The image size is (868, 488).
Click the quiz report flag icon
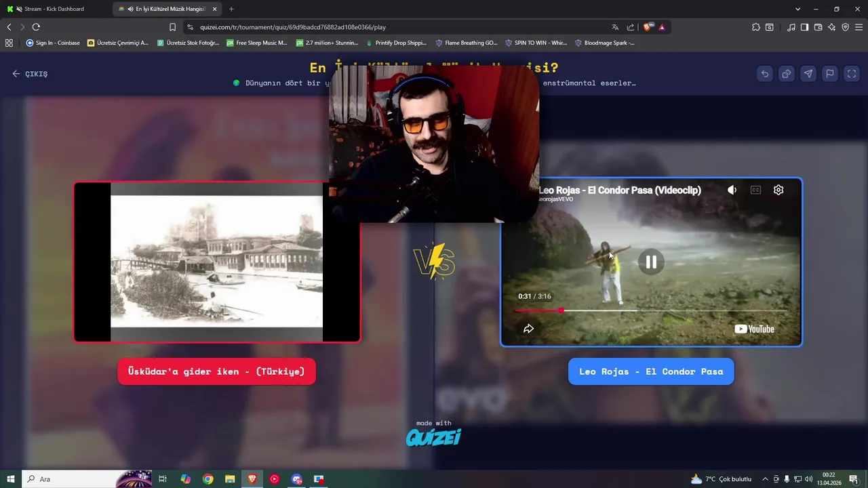tap(830, 74)
